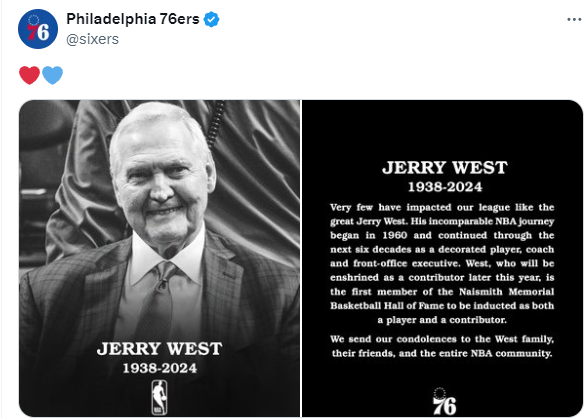Open the Jerry West portrait photo
Image resolution: width=585 pixels, height=419 pixels.
pyautogui.click(x=159, y=258)
